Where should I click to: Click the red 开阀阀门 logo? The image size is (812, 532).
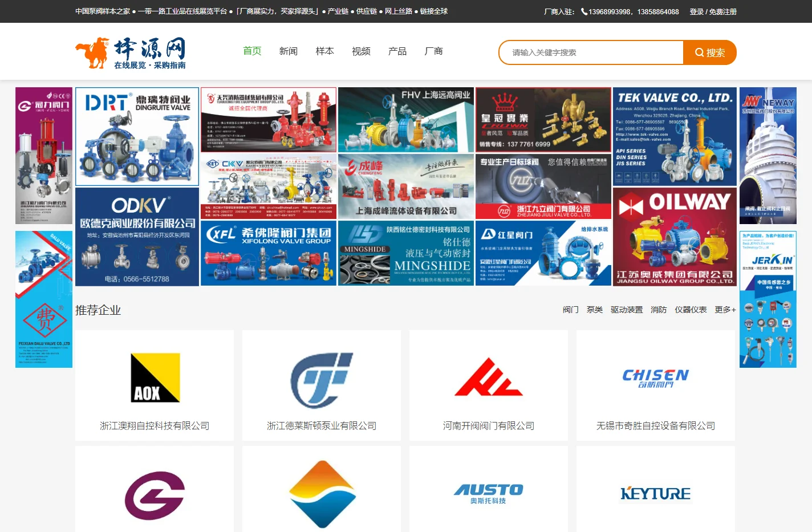(x=489, y=377)
